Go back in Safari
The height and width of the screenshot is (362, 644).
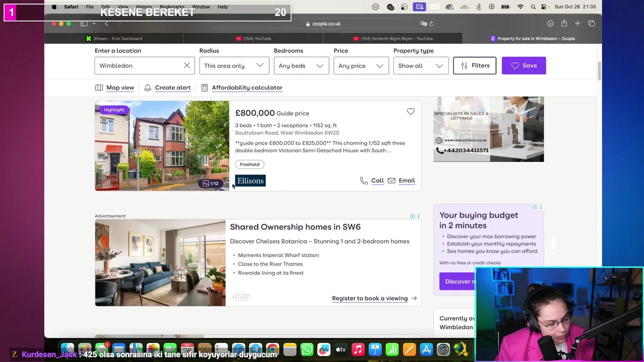coord(106,24)
